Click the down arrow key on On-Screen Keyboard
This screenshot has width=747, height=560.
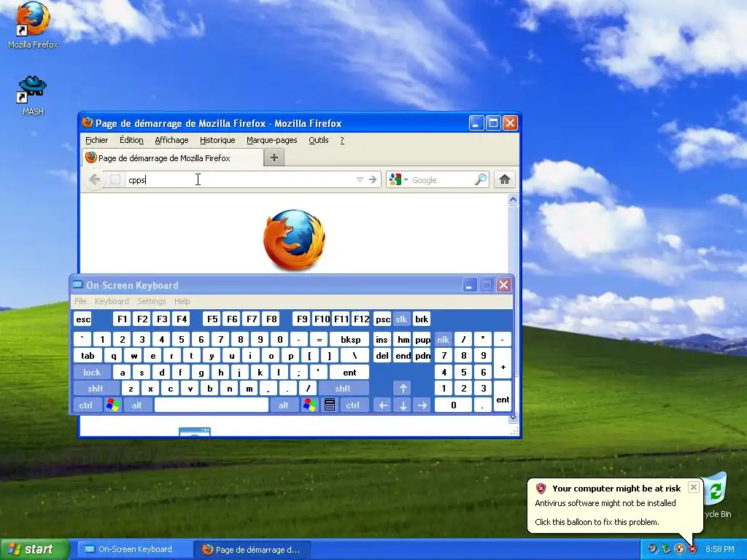[x=403, y=405]
